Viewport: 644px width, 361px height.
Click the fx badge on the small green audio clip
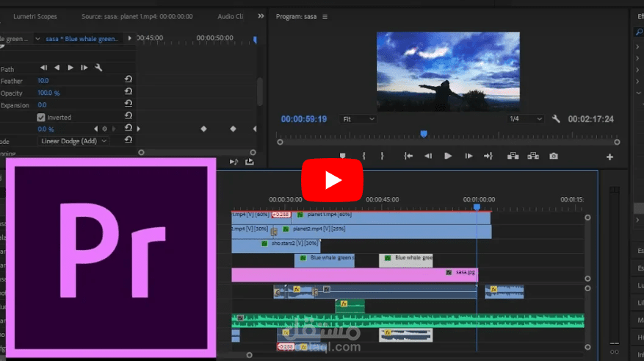pyautogui.click(x=344, y=304)
